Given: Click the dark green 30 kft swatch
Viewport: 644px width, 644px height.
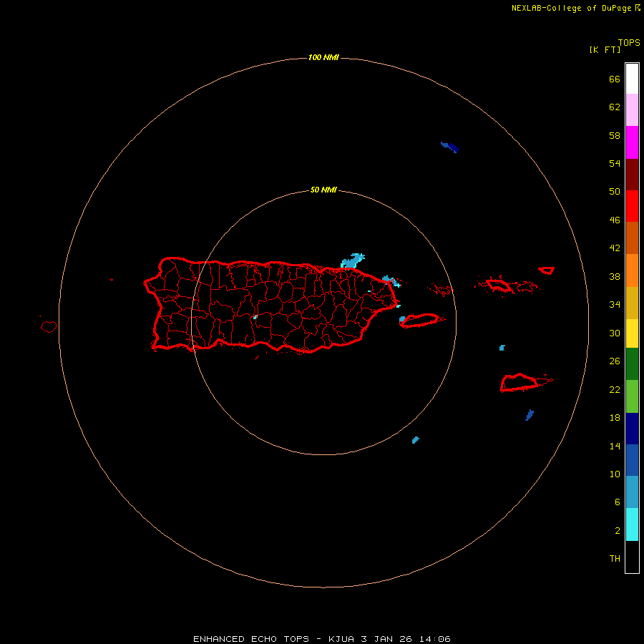Looking at the screenshot, I should pyautogui.click(x=632, y=364).
